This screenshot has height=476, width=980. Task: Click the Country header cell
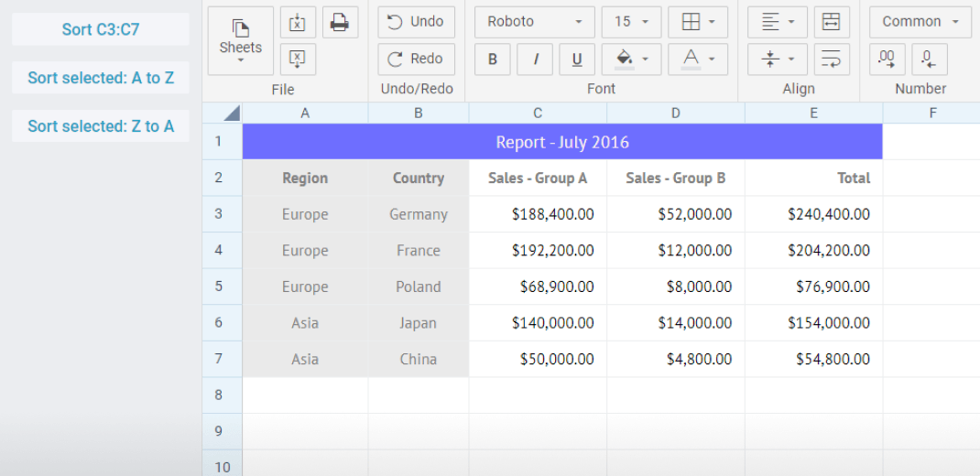tap(419, 178)
